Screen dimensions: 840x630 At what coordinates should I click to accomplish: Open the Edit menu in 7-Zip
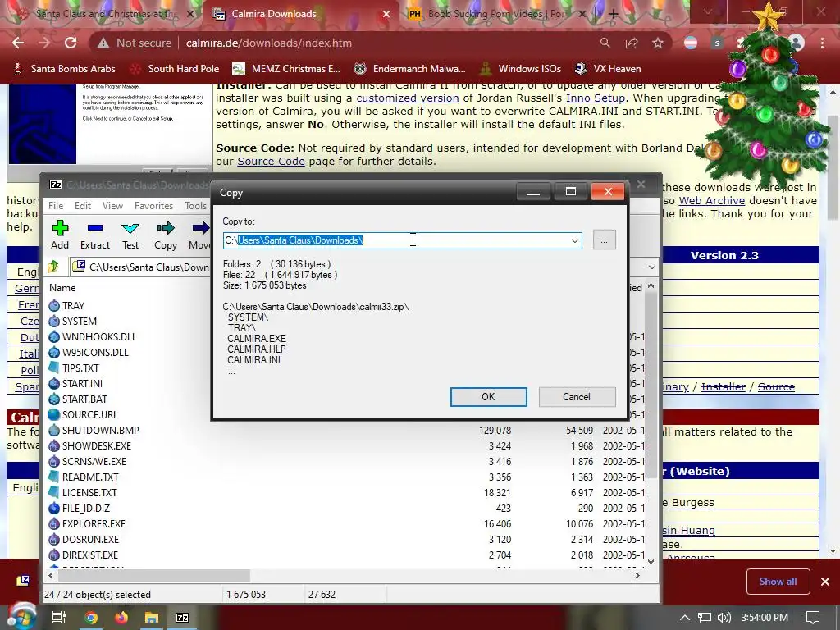pyautogui.click(x=83, y=206)
